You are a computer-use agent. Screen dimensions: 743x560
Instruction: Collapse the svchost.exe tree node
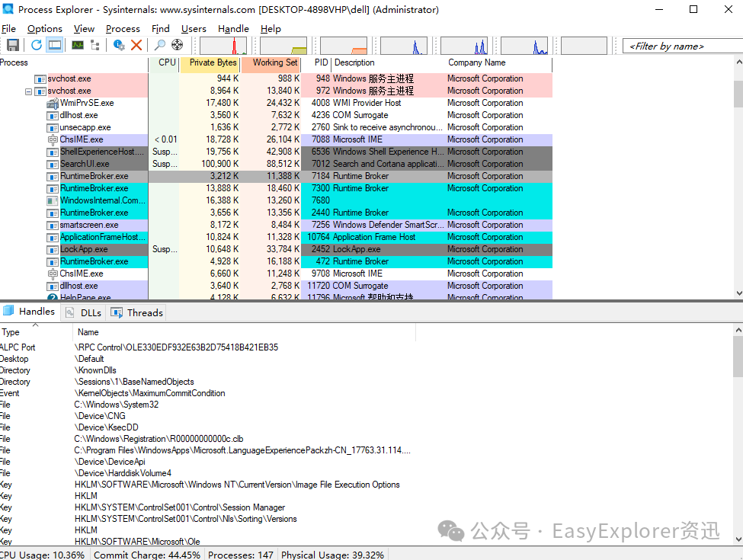tap(28, 91)
